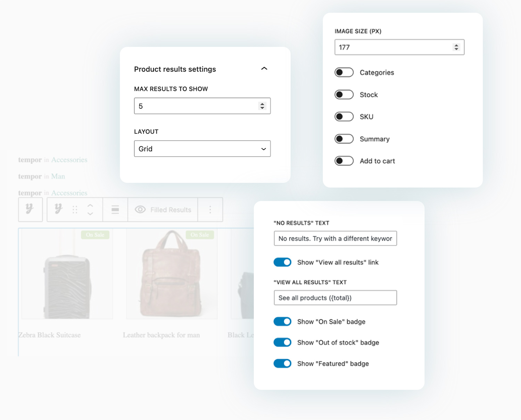This screenshot has height=420, width=521.
Task: Click the Max results to show stepper arrows
Action: coord(262,106)
